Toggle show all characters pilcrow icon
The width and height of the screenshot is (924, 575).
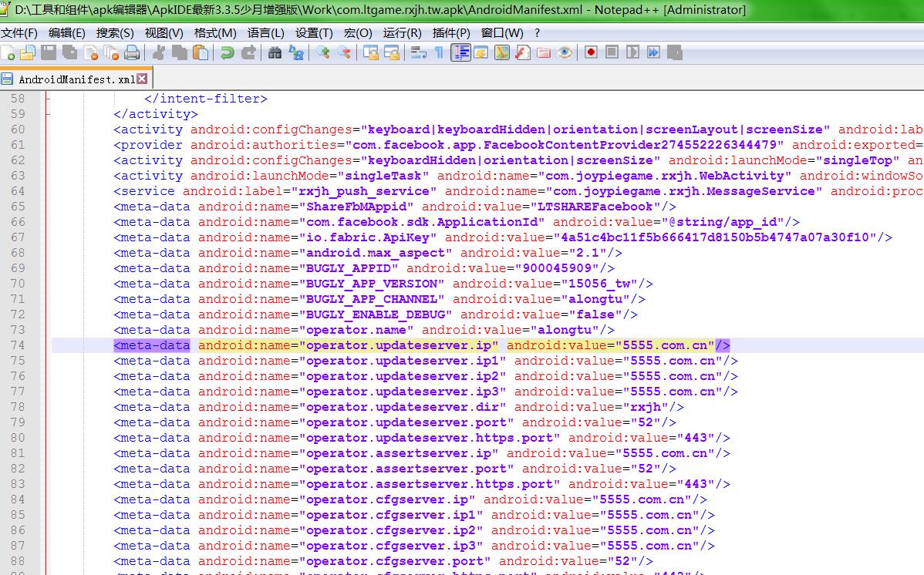tap(439, 52)
